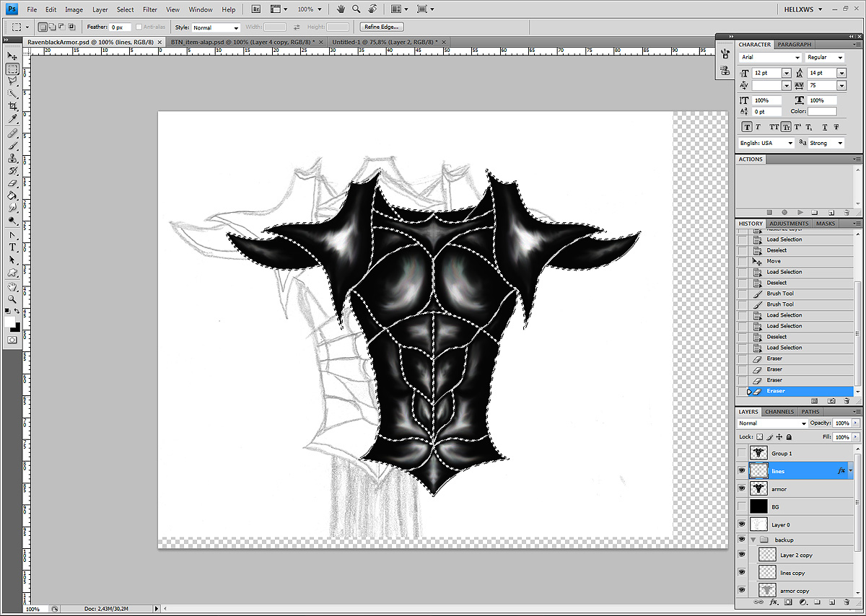Show the BG layer

[x=741, y=506]
